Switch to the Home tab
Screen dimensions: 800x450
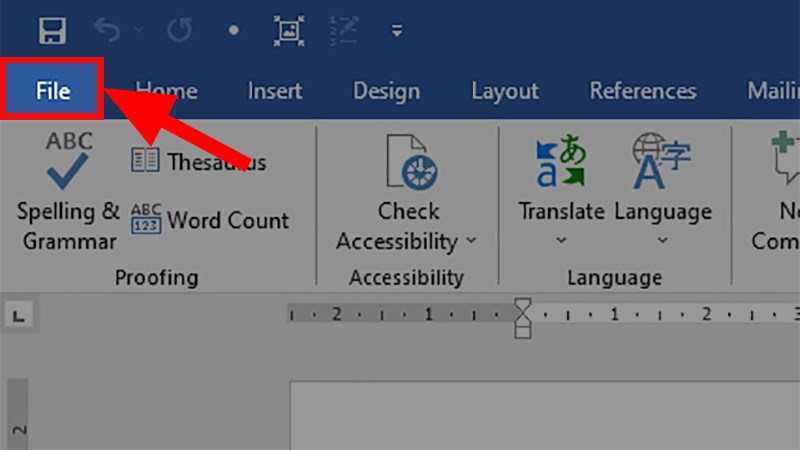tap(166, 91)
